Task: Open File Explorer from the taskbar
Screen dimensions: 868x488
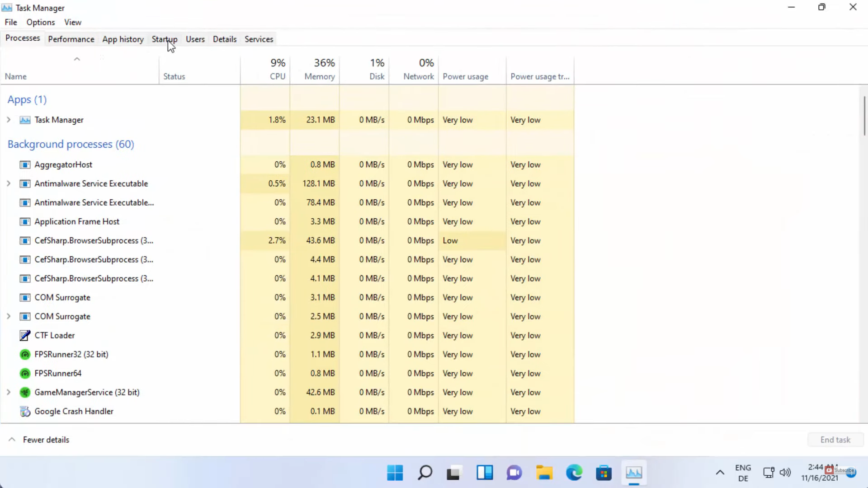Action: 544,473
